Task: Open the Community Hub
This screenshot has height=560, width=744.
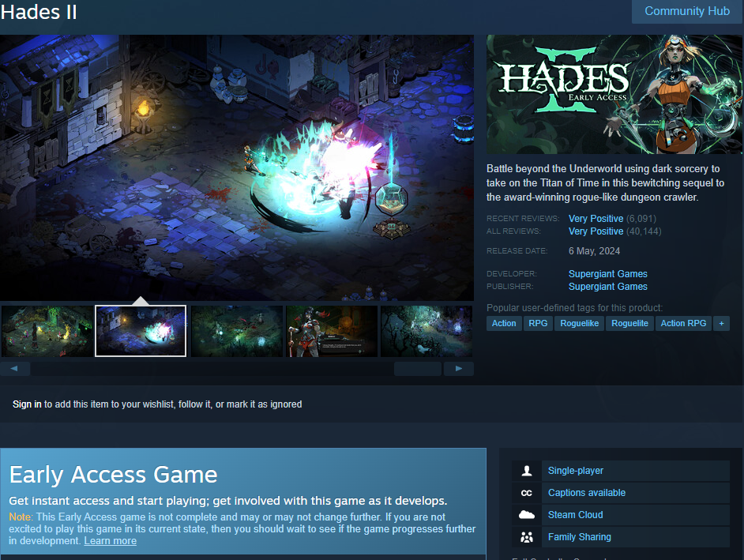Action: pyautogui.click(x=687, y=11)
